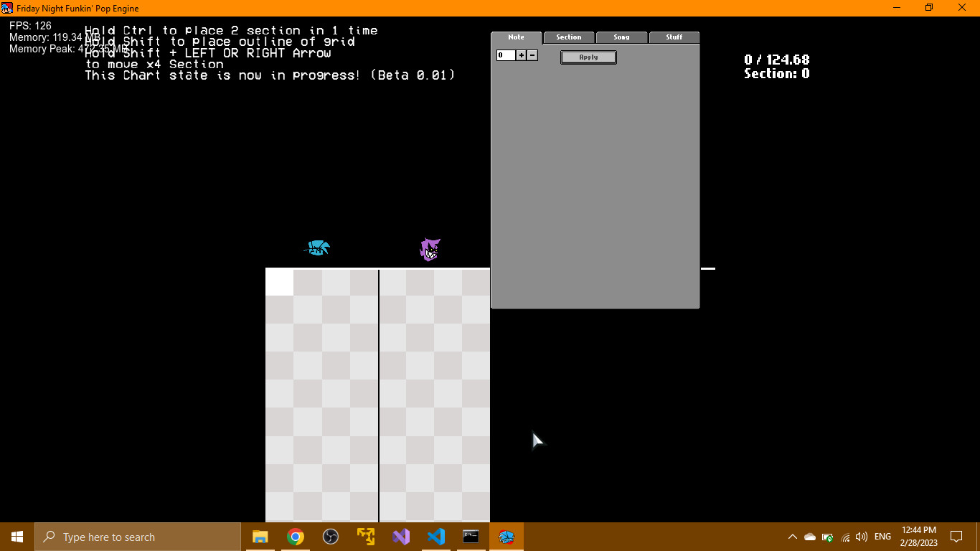The height and width of the screenshot is (551, 980).
Task: Open the Command Prompt taskbar icon
Action: 471,537
